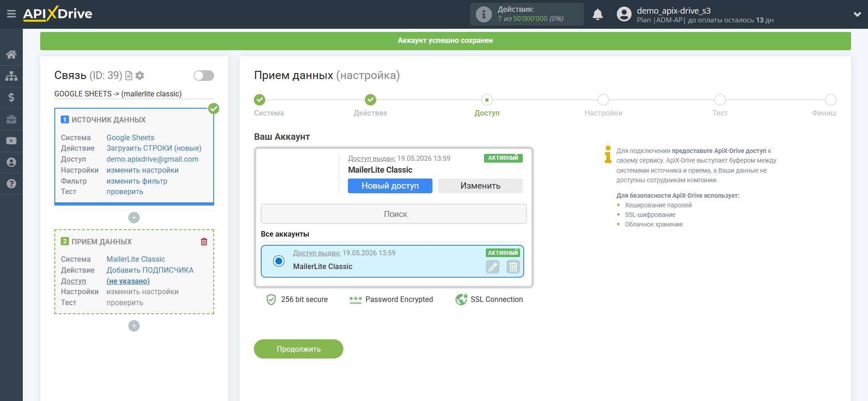The height and width of the screenshot is (401, 868).
Task: Click demo.apixdrive@gmail.com access link
Action: pyautogui.click(x=153, y=159)
